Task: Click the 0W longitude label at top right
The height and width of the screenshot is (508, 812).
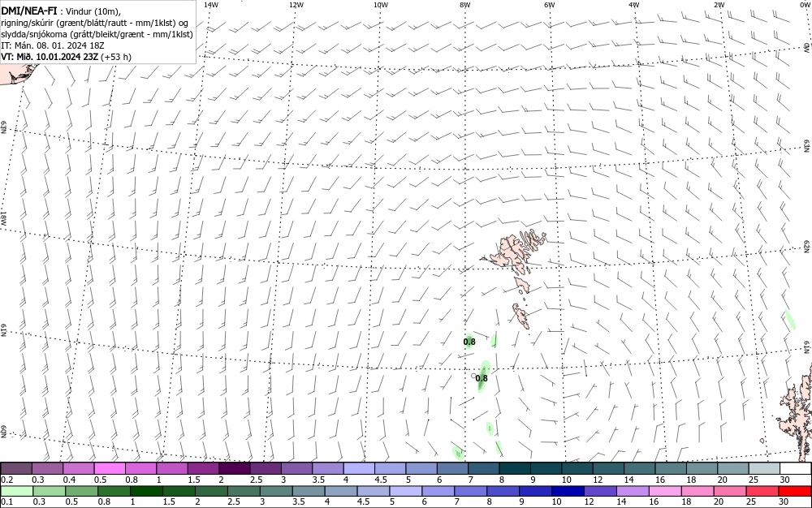Action: [x=804, y=5]
